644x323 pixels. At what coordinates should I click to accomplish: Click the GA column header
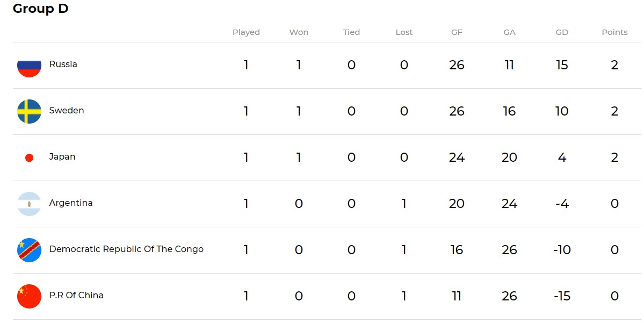click(x=509, y=32)
